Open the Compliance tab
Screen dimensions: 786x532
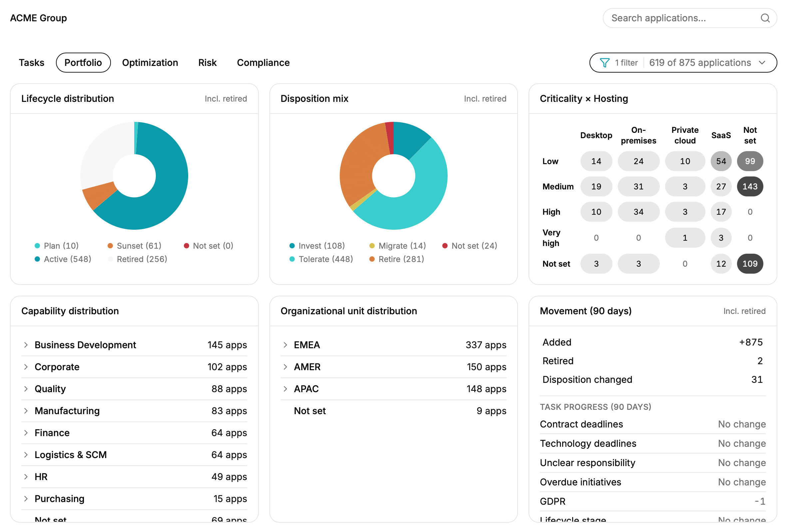263,63
